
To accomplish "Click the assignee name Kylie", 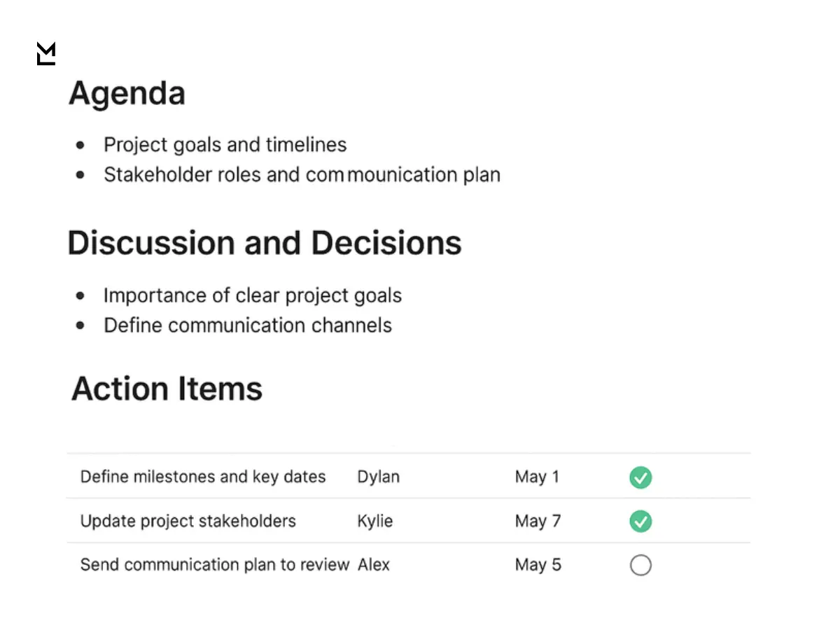I will [x=375, y=521].
